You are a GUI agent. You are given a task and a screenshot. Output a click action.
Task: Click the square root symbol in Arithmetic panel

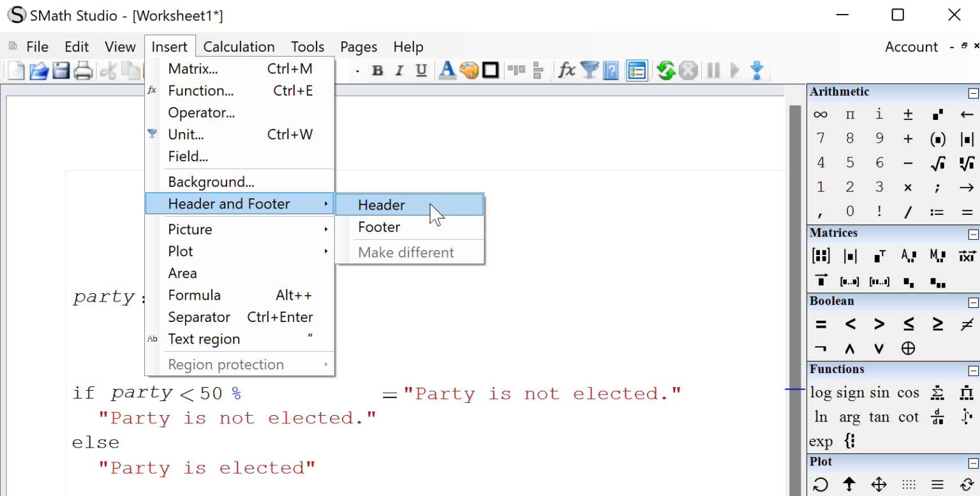tap(937, 163)
